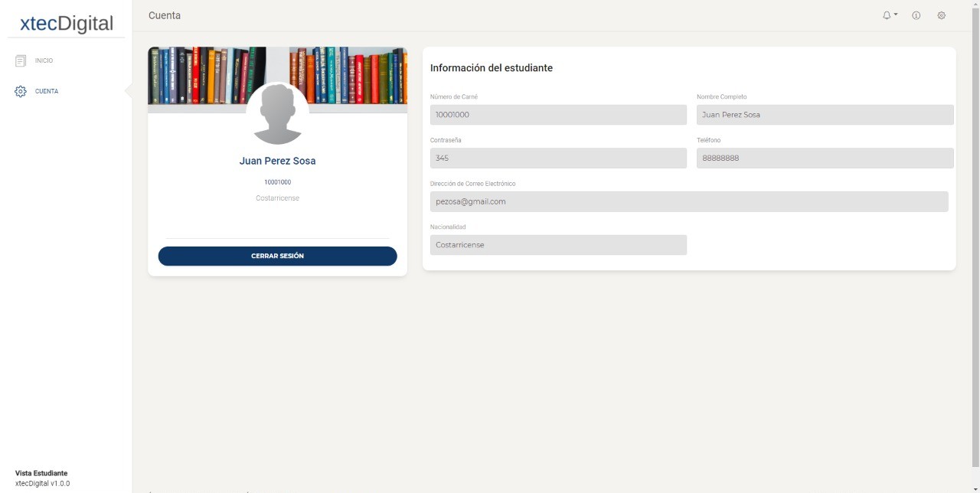Click the profile avatar picture
Screen dimensions: 980x493
pos(277,113)
